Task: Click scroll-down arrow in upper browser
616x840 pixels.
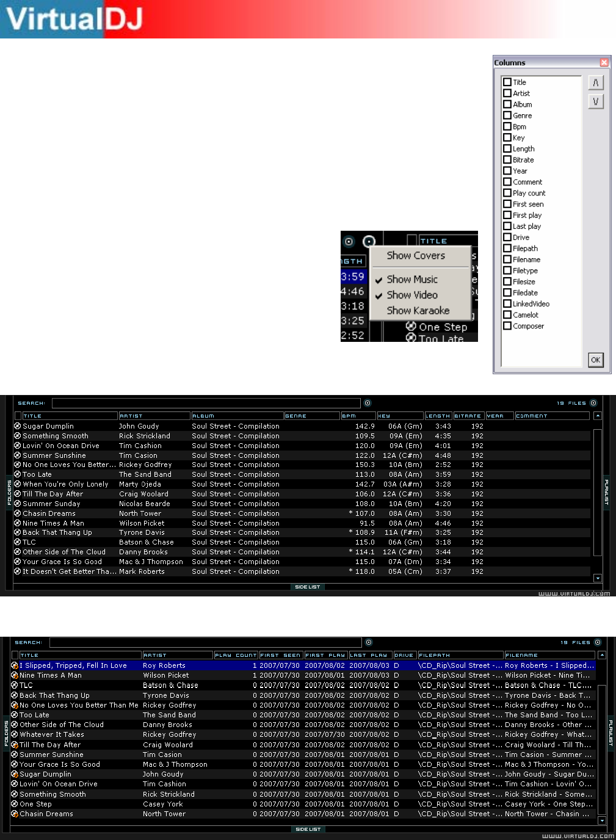Action: (x=598, y=578)
